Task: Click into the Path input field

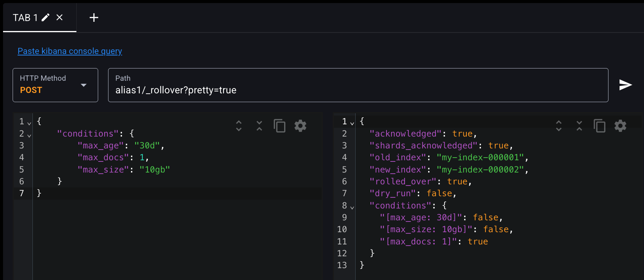Action: pos(358,85)
